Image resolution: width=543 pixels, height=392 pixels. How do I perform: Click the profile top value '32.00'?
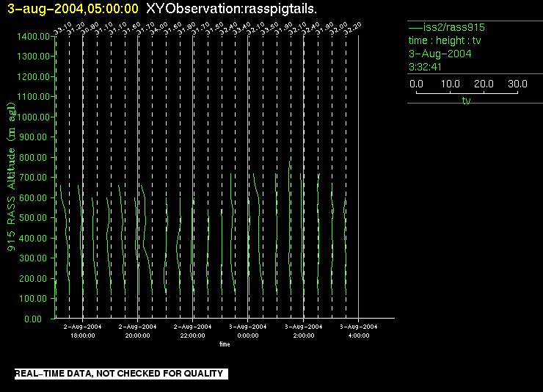(338, 29)
